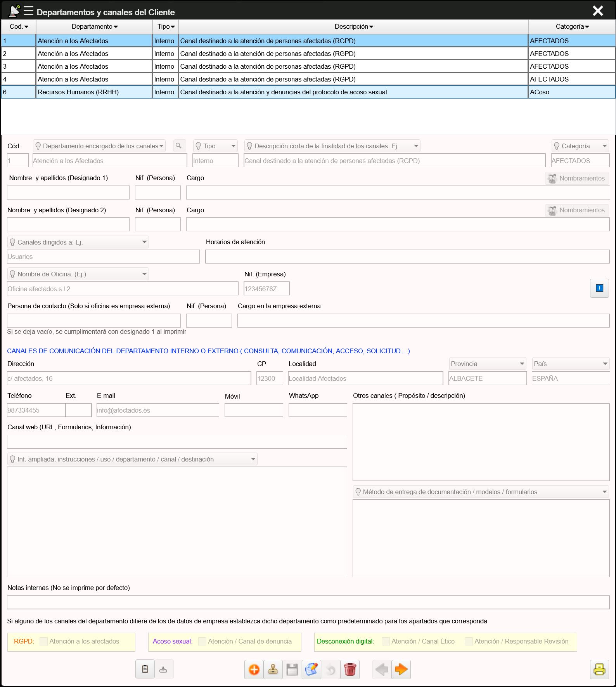
Task: Open Nombramientos for Designado 1
Action: tap(577, 178)
